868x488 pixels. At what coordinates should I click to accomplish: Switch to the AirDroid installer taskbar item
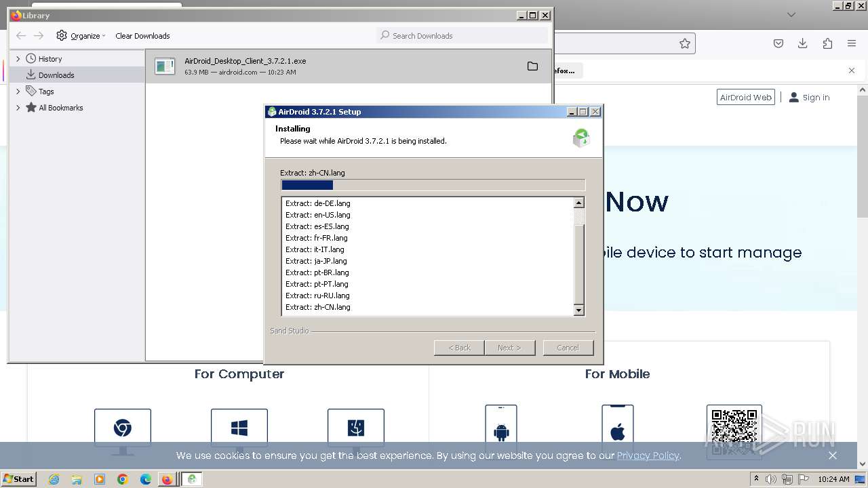coord(192,479)
